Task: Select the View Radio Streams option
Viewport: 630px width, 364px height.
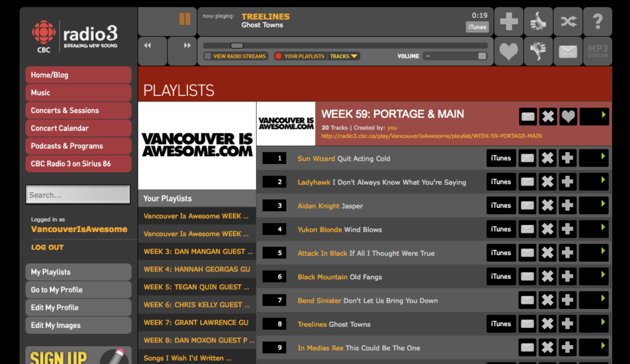Action: (236, 56)
